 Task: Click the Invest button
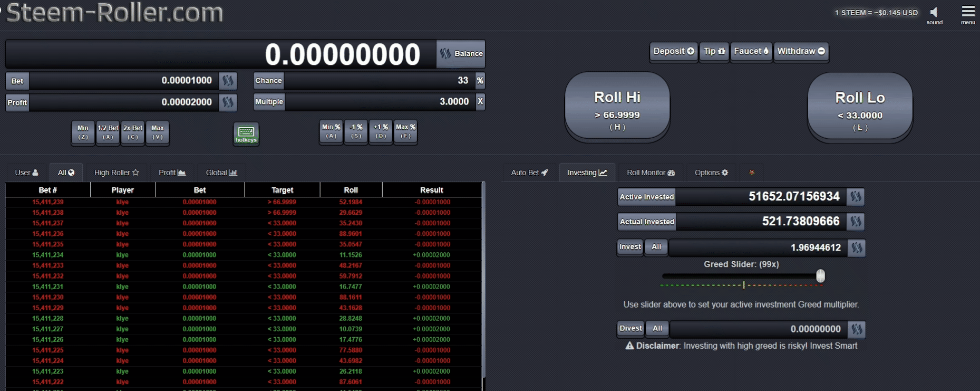tap(630, 247)
